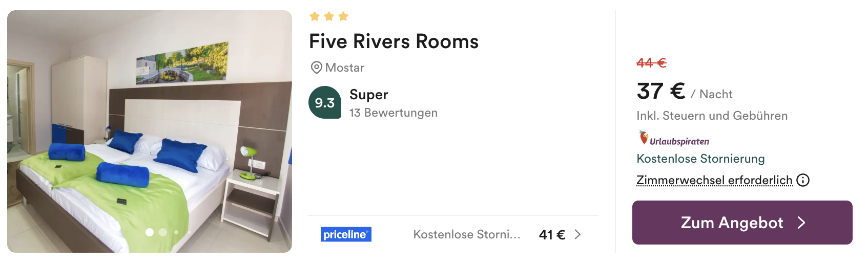Click the Zum Angebot button
868x265 pixels.
click(x=742, y=223)
